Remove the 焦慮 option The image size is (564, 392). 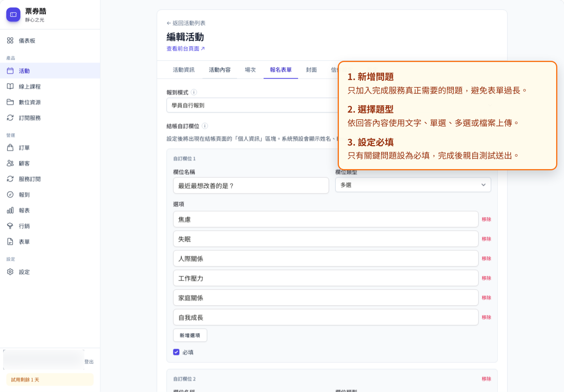point(486,219)
